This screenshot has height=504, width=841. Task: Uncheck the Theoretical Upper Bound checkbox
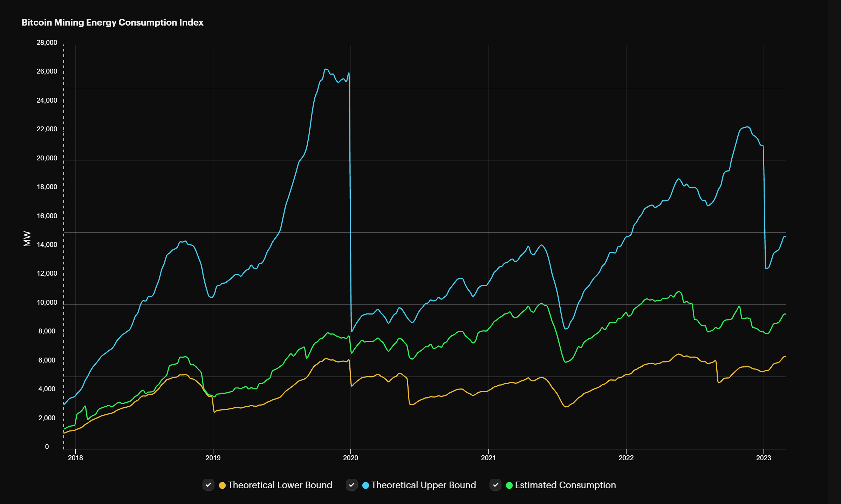(352, 485)
